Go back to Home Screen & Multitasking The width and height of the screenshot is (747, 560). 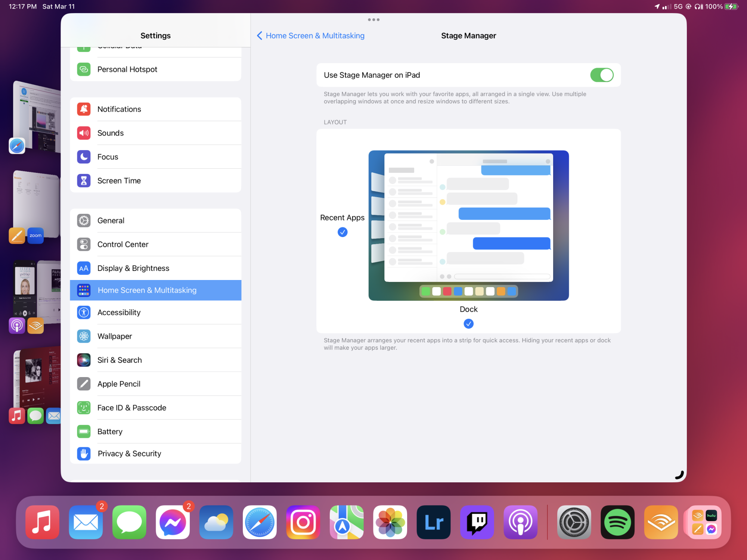(x=311, y=36)
